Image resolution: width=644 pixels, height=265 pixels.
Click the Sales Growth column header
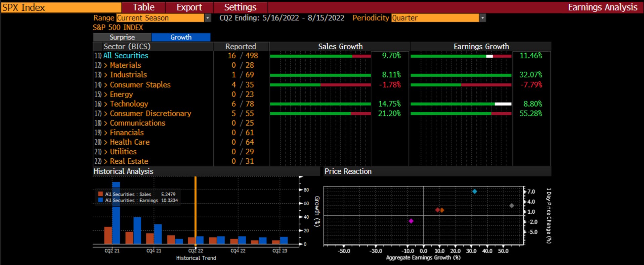coord(340,47)
